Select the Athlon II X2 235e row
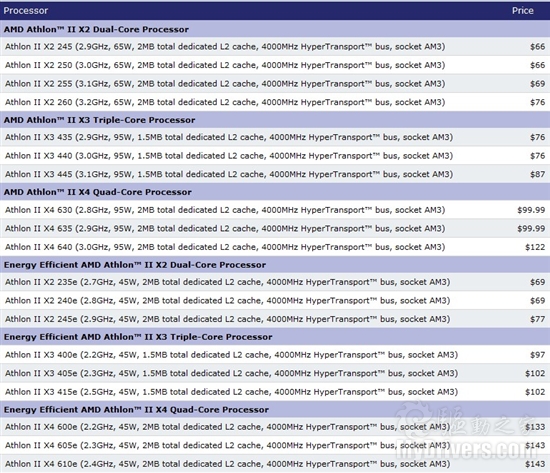Screen dimensions: 550x473 (x=275, y=282)
